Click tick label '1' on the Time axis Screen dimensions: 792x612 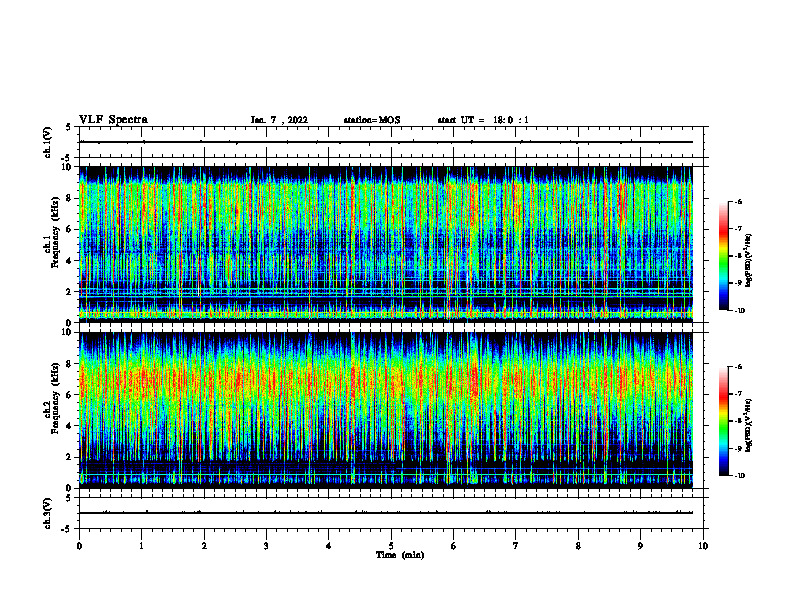[x=141, y=546]
